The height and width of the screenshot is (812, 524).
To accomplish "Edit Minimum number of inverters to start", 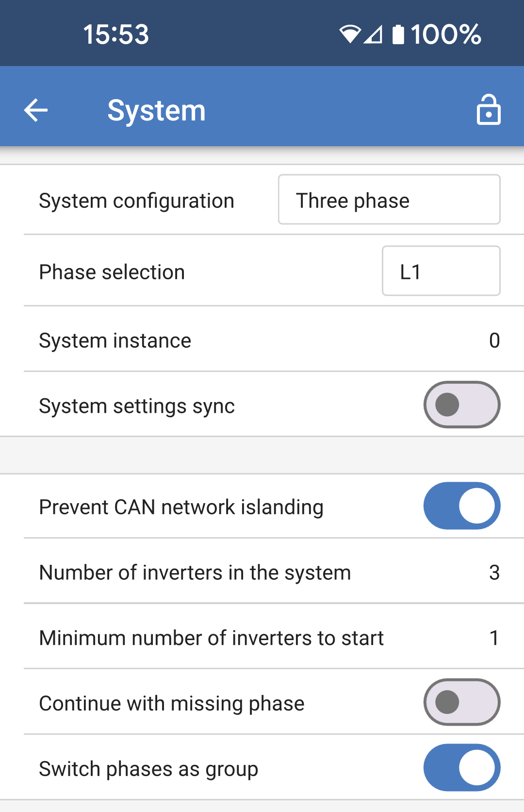I will click(494, 638).
